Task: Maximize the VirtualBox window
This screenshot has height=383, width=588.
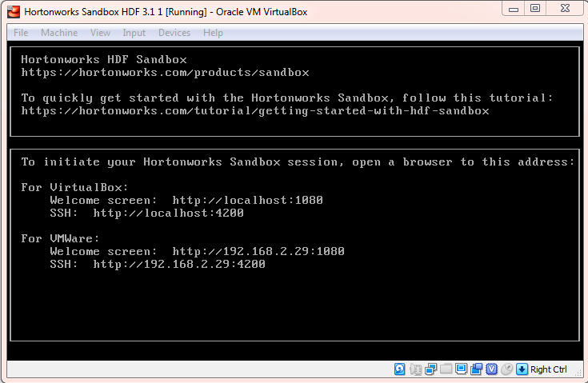Action: click(535, 8)
